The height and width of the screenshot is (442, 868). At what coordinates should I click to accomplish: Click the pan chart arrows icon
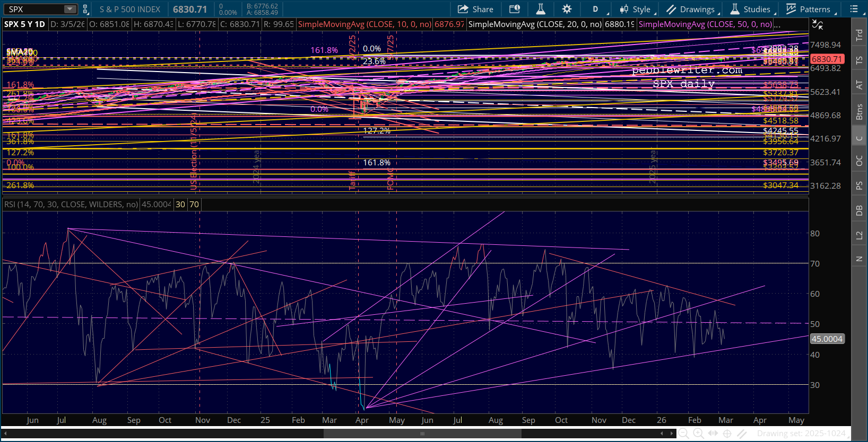[713, 434]
